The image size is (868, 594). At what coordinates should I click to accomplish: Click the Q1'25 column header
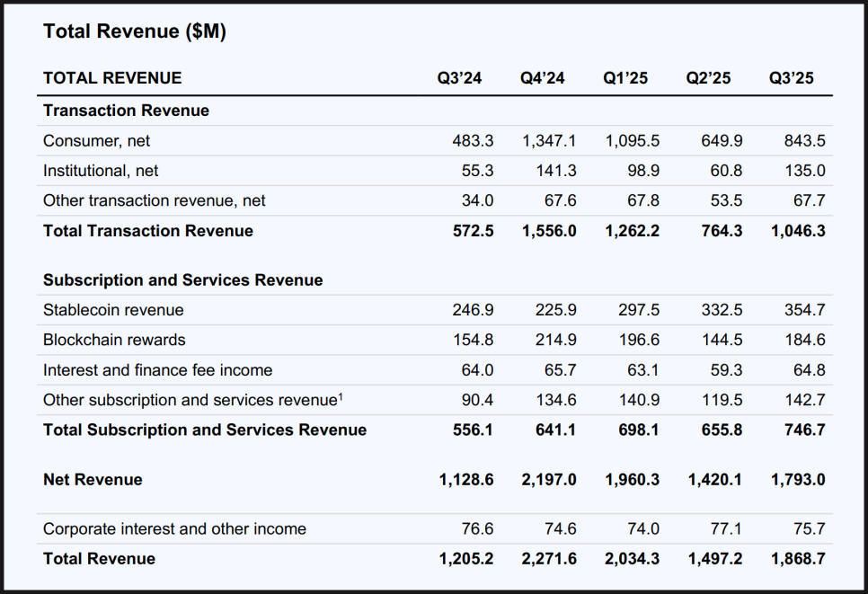pyautogui.click(x=625, y=78)
